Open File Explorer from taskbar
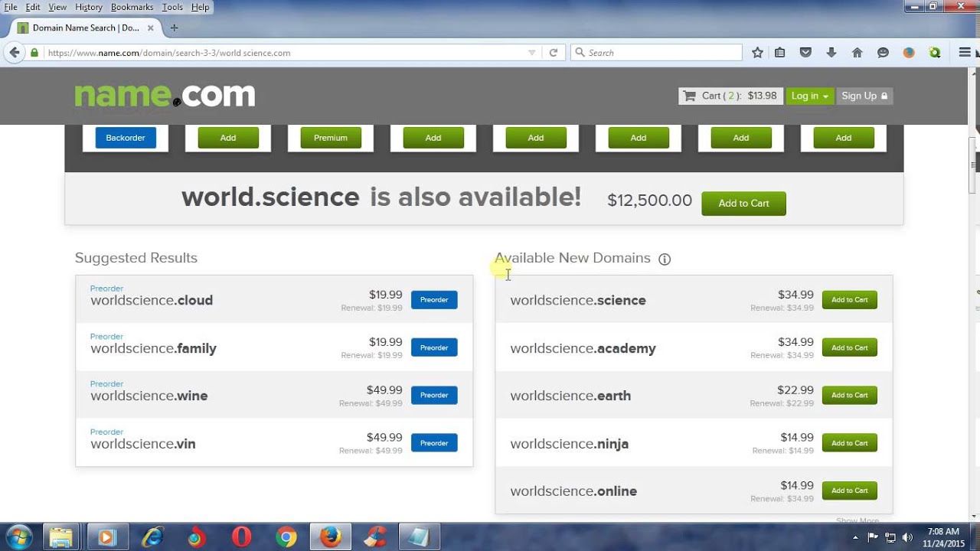The image size is (980, 551). [60, 537]
